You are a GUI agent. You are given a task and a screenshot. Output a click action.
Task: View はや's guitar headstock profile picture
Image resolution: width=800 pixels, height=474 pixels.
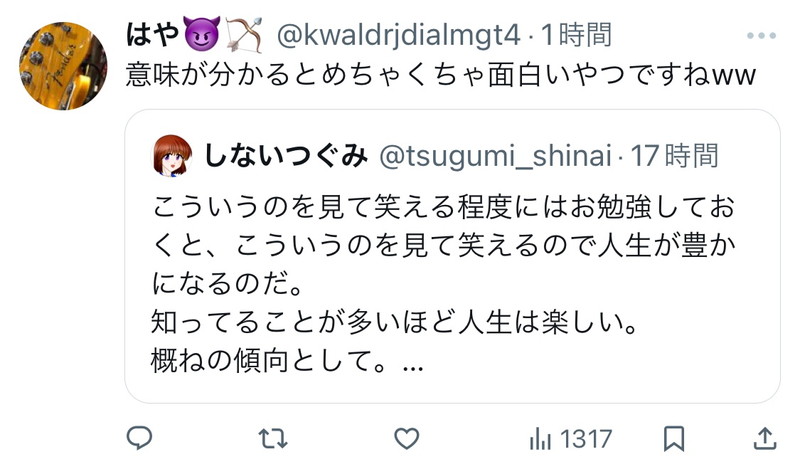coord(63,66)
